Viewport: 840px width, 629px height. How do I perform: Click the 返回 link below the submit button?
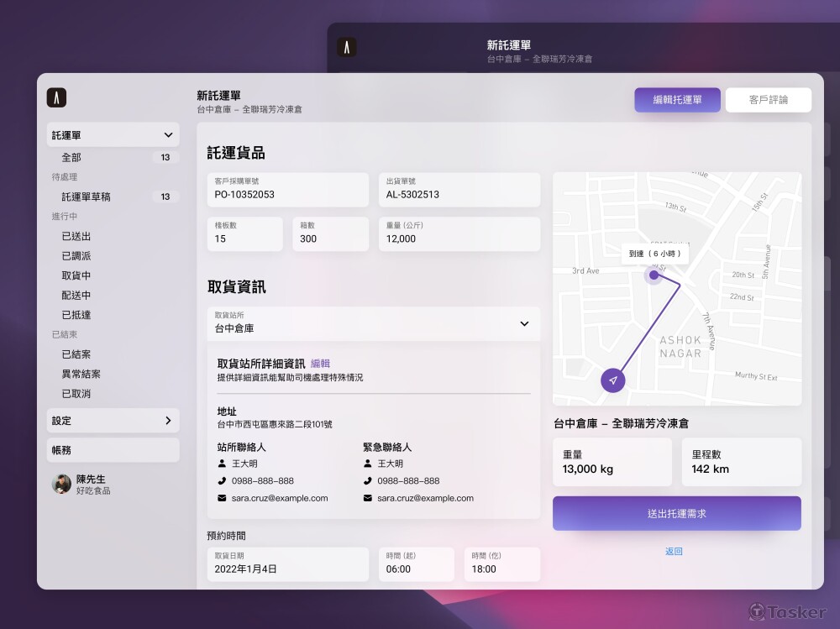click(675, 551)
